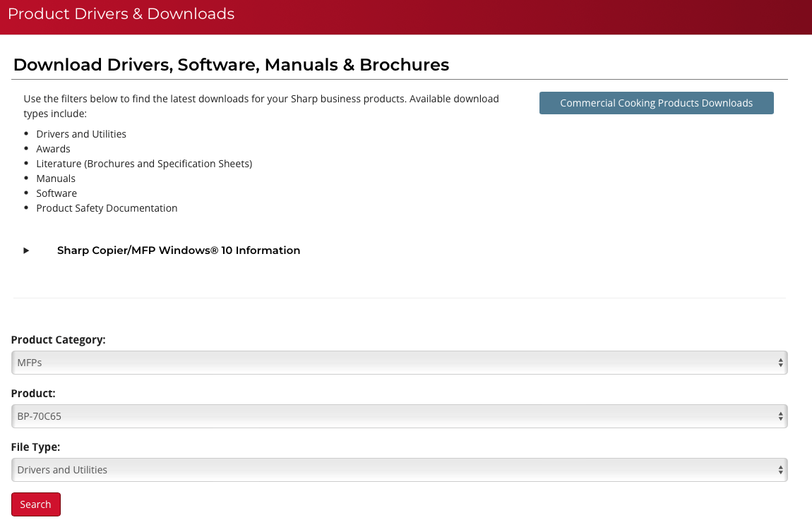This screenshot has width=812, height=527.
Task: Click the Drivers and Utilities bullet item
Action: click(81, 133)
